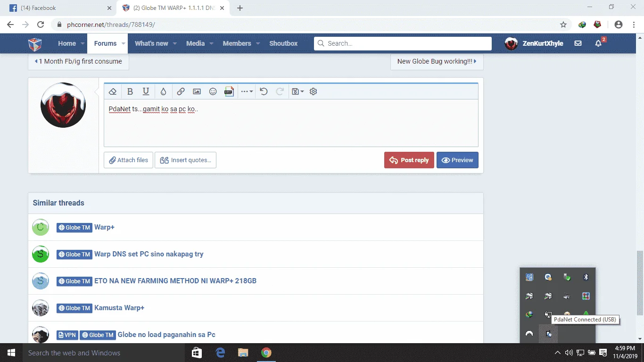Image resolution: width=644 pixels, height=362 pixels.
Task: Open the Media nav item
Action: click(195, 43)
